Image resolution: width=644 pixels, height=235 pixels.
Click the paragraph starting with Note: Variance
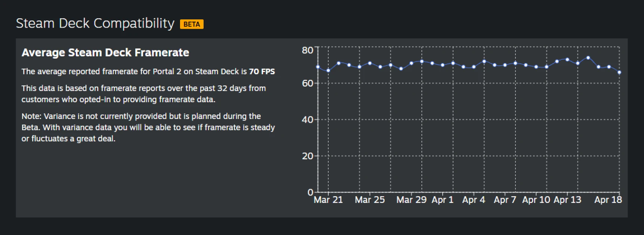148,127
